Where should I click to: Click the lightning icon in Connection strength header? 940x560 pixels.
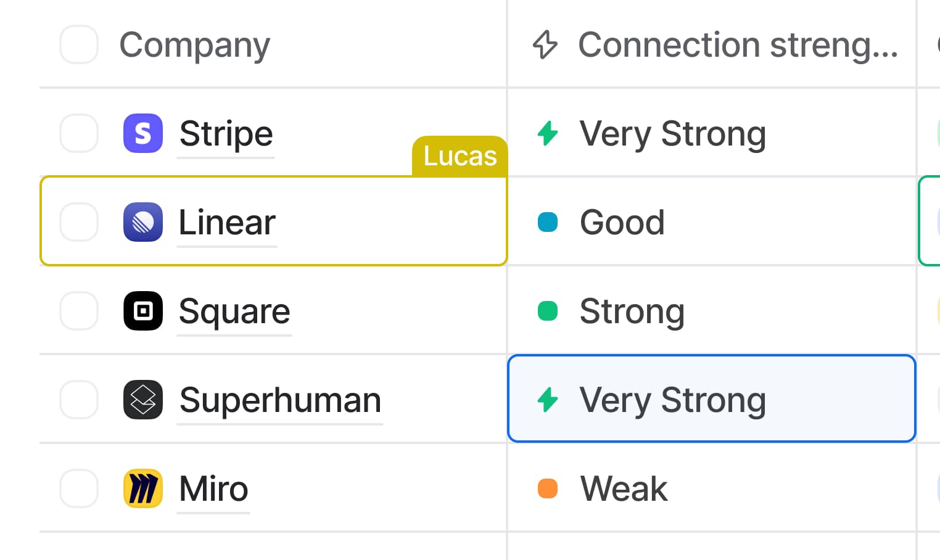click(545, 44)
